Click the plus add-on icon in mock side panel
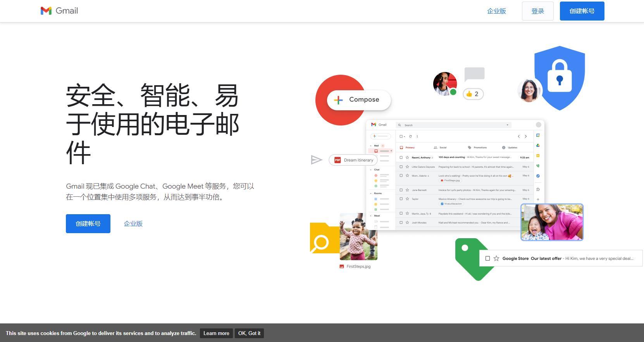This screenshot has height=342, width=644. (x=538, y=199)
